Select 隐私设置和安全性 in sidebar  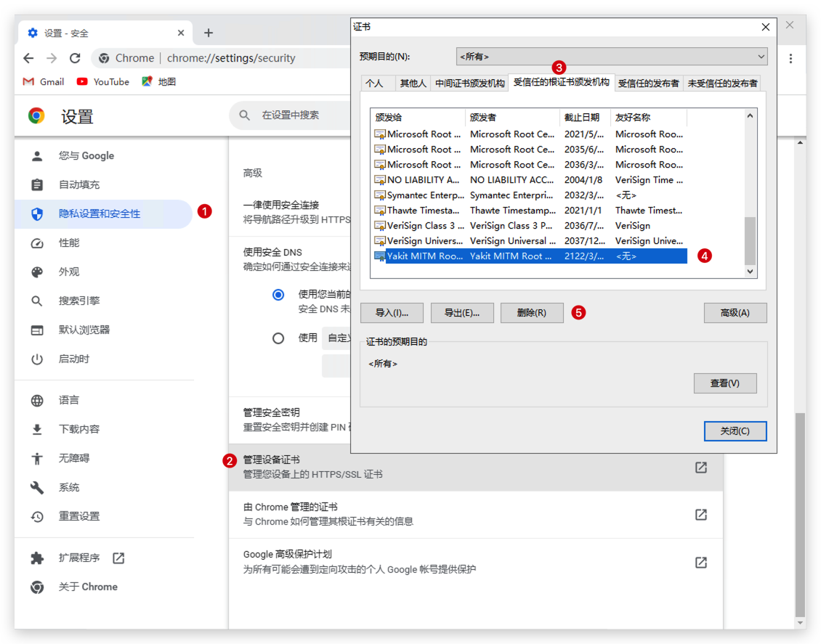(x=100, y=214)
